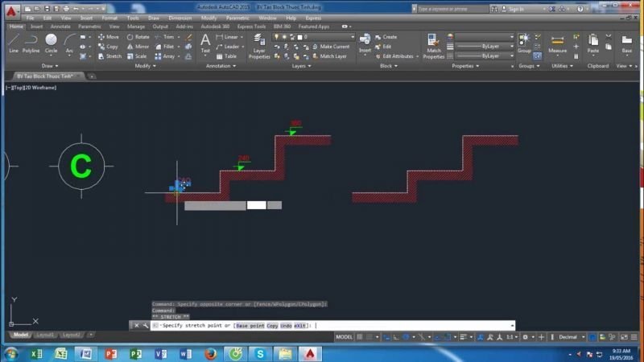Expand the Draw panel dropdown
Screen dimensions: 644x362
pyautogui.click(x=50, y=66)
